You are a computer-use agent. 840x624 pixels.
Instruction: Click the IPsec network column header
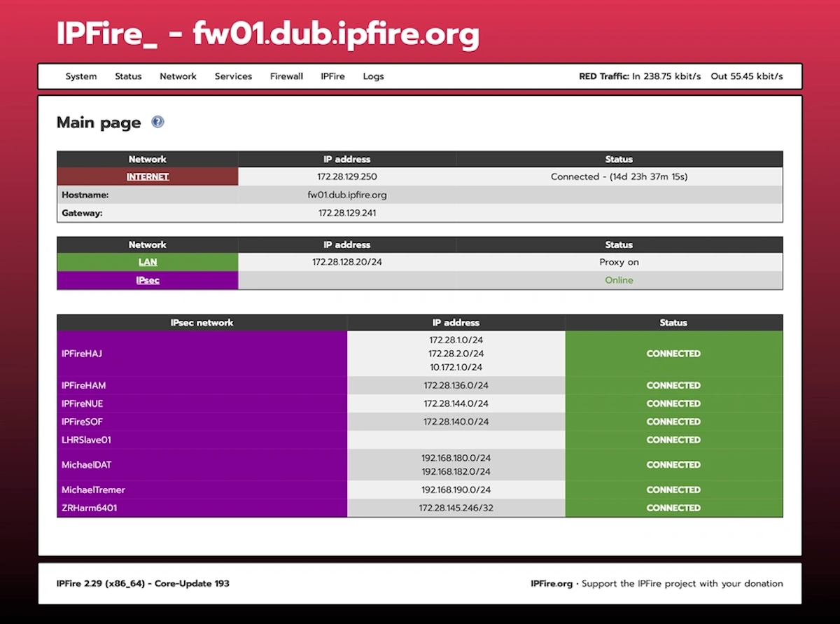(x=202, y=323)
